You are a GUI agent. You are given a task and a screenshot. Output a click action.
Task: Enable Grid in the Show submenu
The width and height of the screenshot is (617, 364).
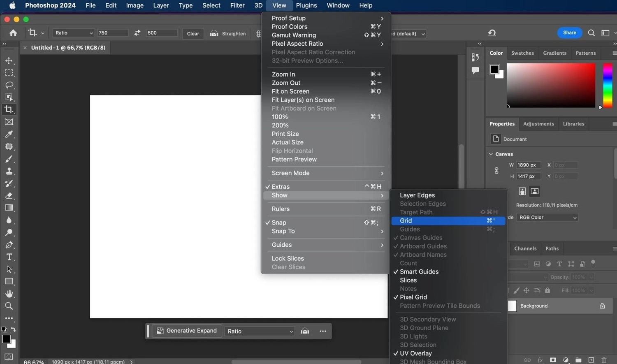[x=448, y=221]
